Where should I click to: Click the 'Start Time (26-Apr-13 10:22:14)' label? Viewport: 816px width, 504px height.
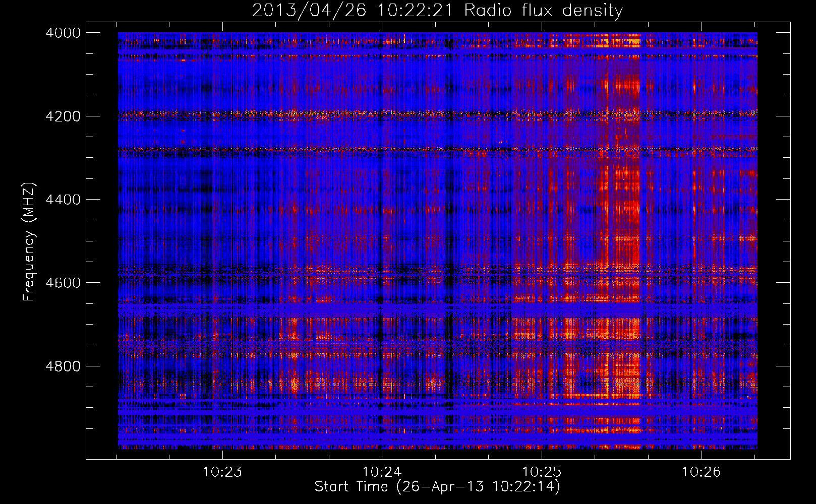437,487
